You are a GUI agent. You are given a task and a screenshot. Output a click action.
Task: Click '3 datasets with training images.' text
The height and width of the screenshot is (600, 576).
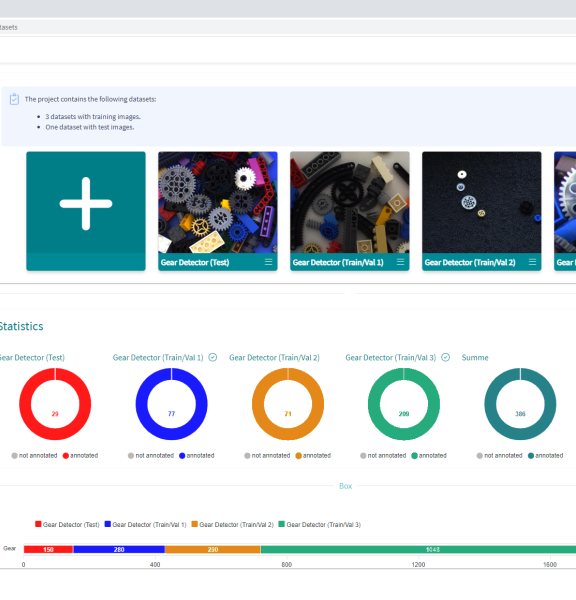(93, 117)
